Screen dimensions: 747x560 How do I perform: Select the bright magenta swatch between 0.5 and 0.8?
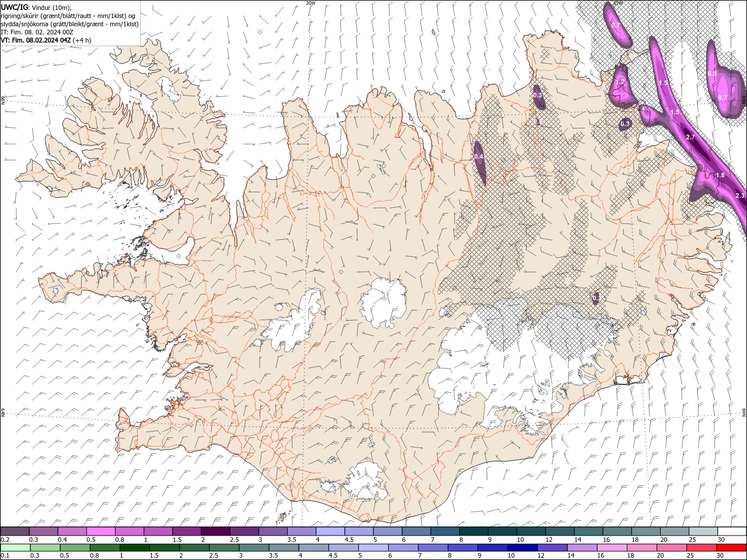tap(100, 531)
